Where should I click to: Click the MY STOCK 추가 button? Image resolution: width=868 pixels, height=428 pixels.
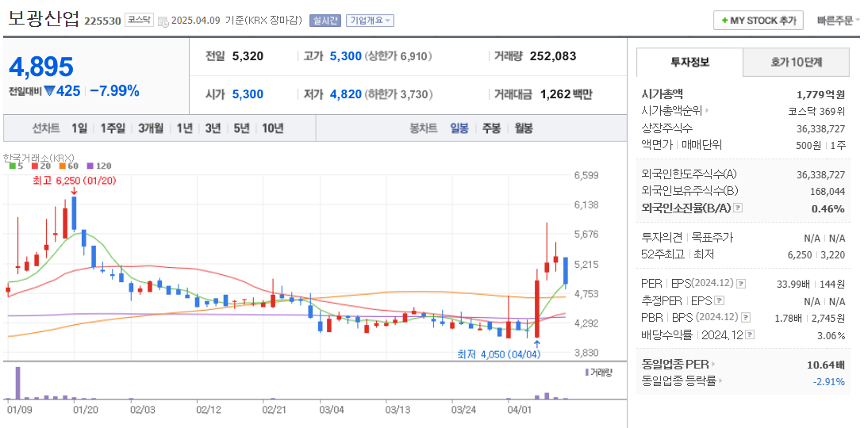(758, 21)
